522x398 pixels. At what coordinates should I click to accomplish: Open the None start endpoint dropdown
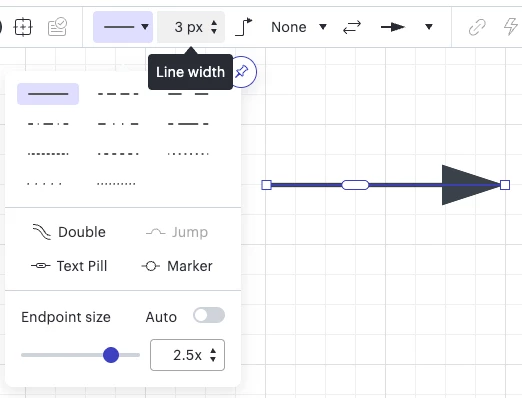tap(299, 27)
